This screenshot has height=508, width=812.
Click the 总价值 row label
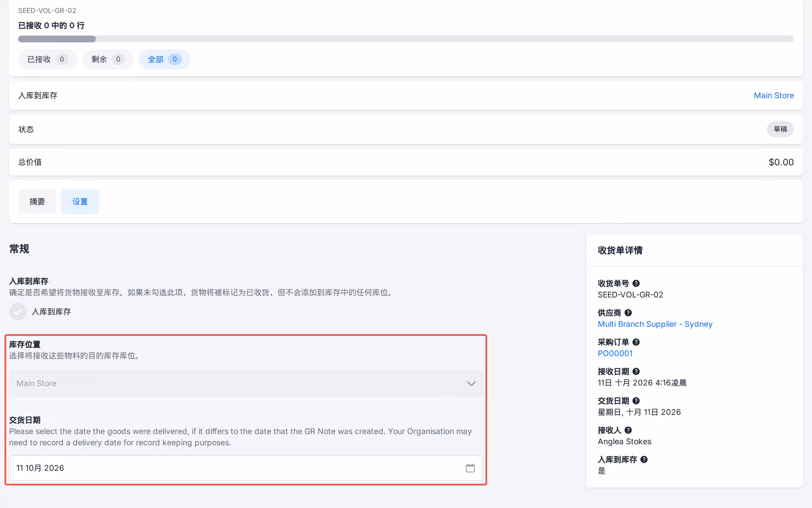tap(30, 162)
